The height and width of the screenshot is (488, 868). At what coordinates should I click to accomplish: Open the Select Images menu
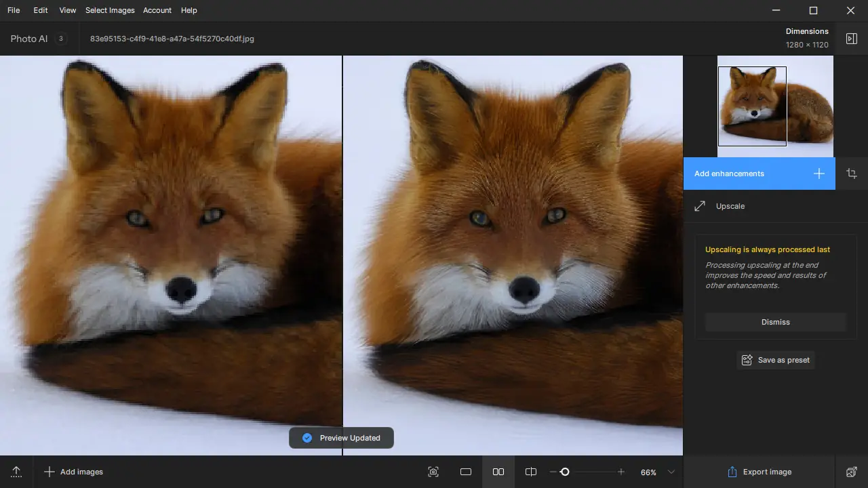(x=110, y=10)
